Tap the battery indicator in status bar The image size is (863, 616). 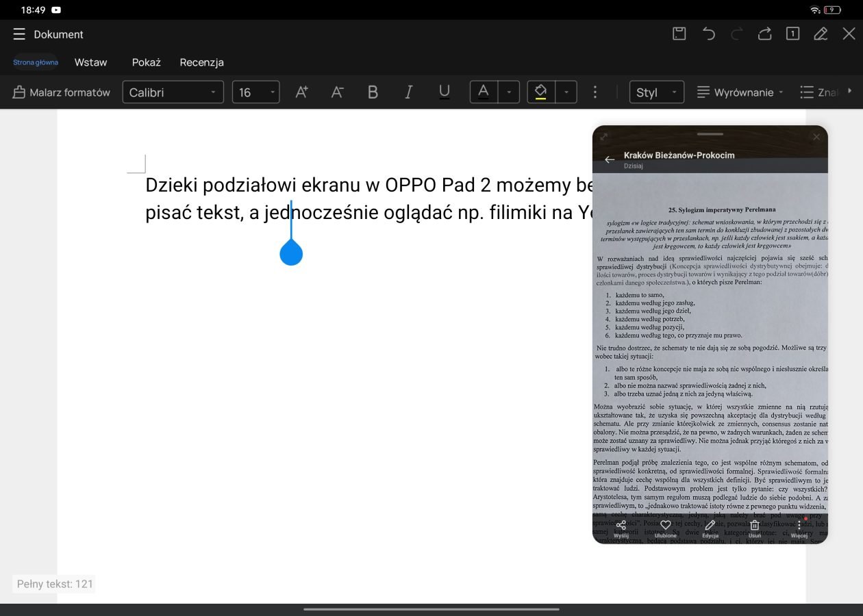[x=833, y=10]
